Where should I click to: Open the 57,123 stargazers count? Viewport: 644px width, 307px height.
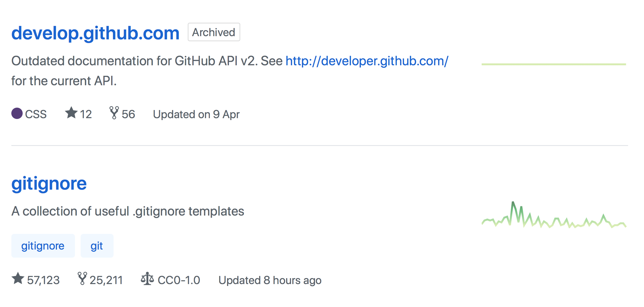point(43,280)
